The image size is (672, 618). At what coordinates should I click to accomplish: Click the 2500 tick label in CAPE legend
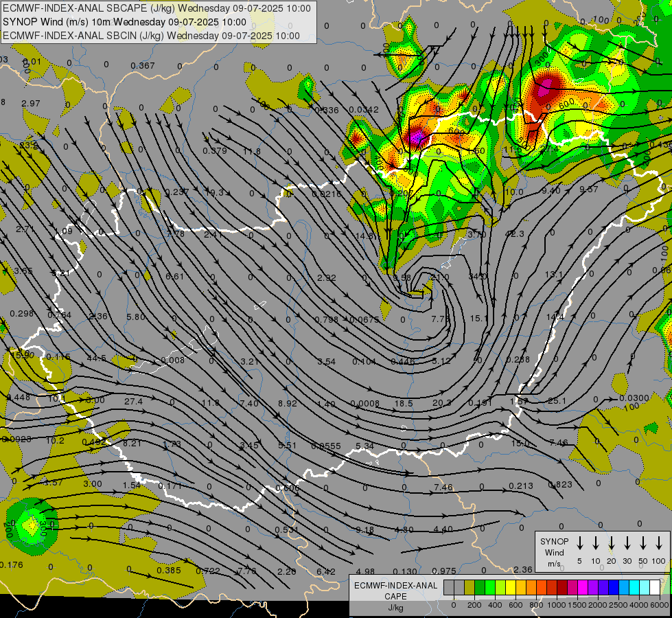point(618,605)
